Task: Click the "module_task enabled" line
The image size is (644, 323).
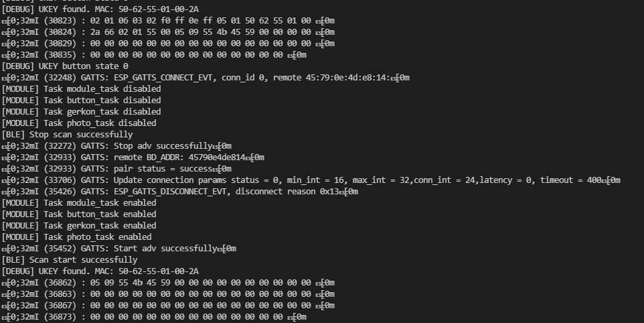Action: 79,203
